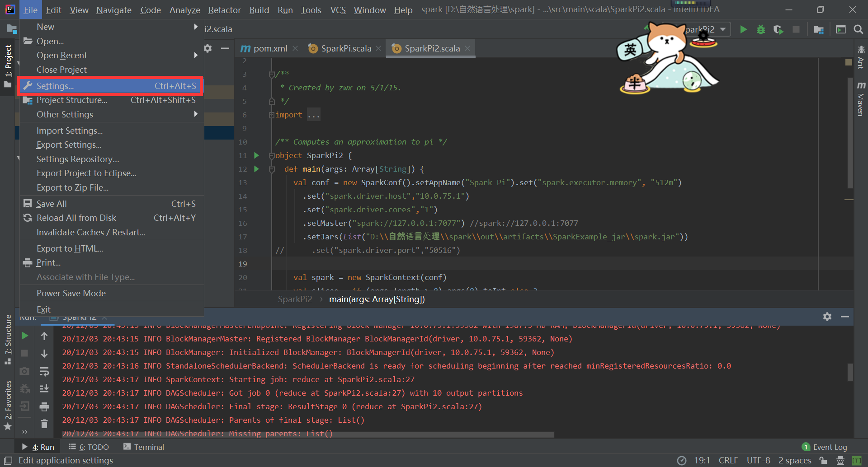Open the 4: Run tool tab

(38, 447)
